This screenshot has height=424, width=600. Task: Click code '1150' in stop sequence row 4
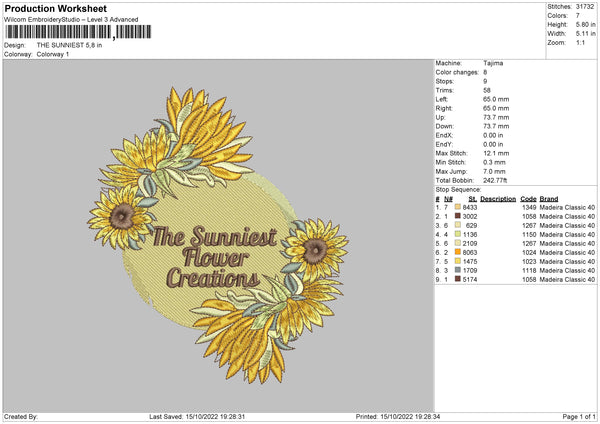point(529,235)
